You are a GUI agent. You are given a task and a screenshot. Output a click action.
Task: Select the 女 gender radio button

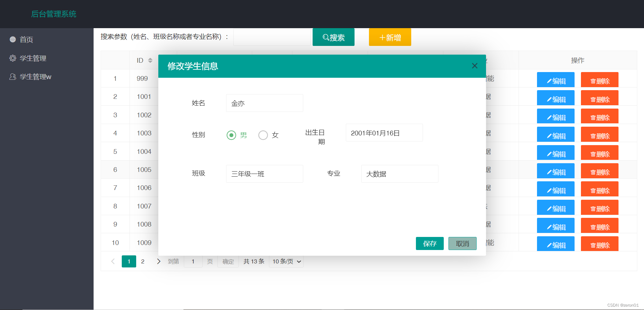pyautogui.click(x=263, y=135)
